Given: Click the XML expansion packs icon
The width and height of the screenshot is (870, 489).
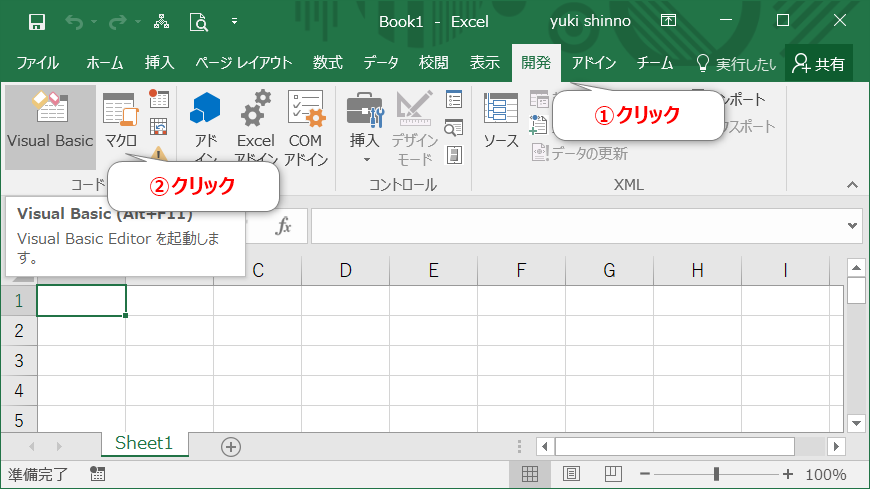Looking at the screenshot, I should (538, 125).
